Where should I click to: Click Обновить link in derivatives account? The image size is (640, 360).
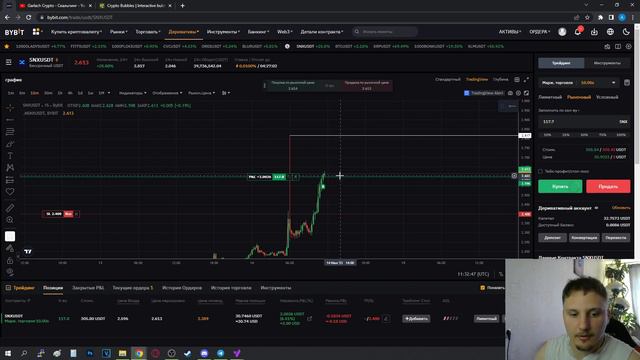pos(621,208)
